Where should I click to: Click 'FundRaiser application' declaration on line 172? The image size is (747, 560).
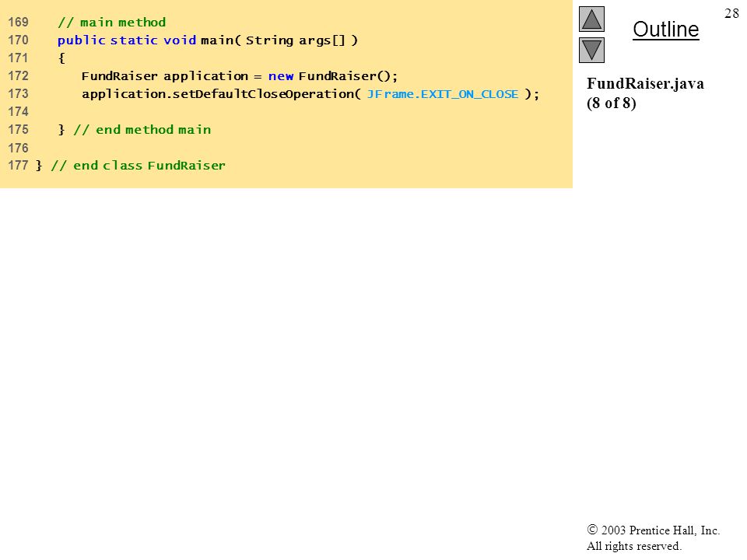pyautogui.click(x=165, y=76)
